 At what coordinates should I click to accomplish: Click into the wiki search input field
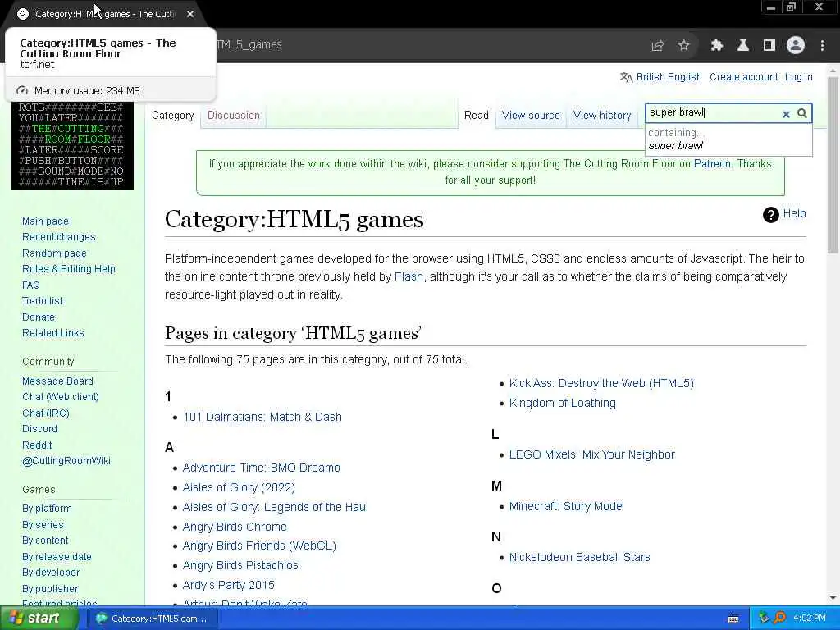pyautogui.click(x=714, y=113)
